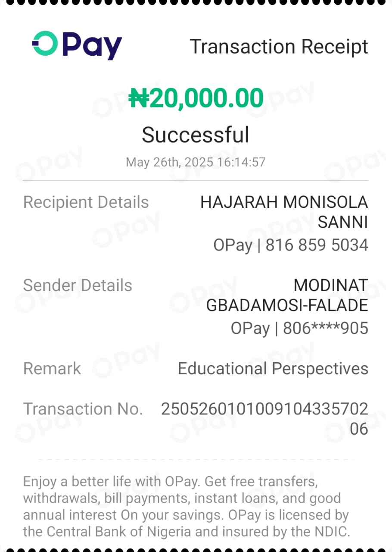The height and width of the screenshot is (552, 392).
Task: Select sender name MODINAT GBADAMOSI-FALADE
Action: coord(287,295)
